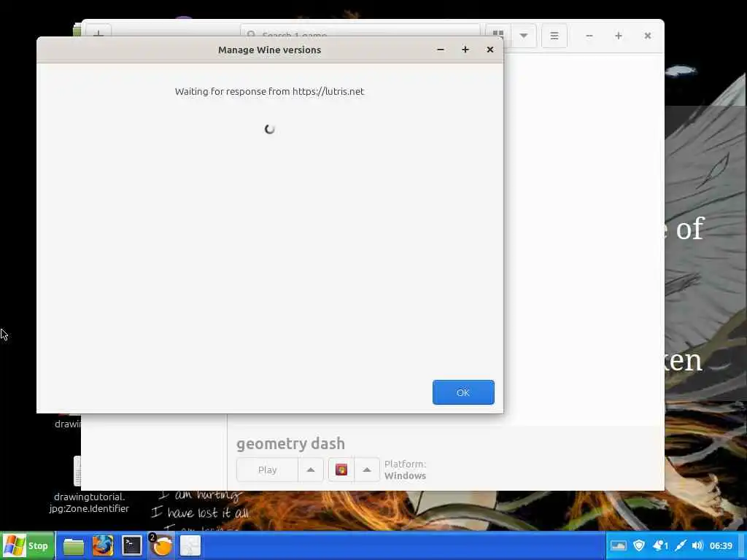
Task: Open the Start menu labeled Stop
Action: (x=27, y=545)
